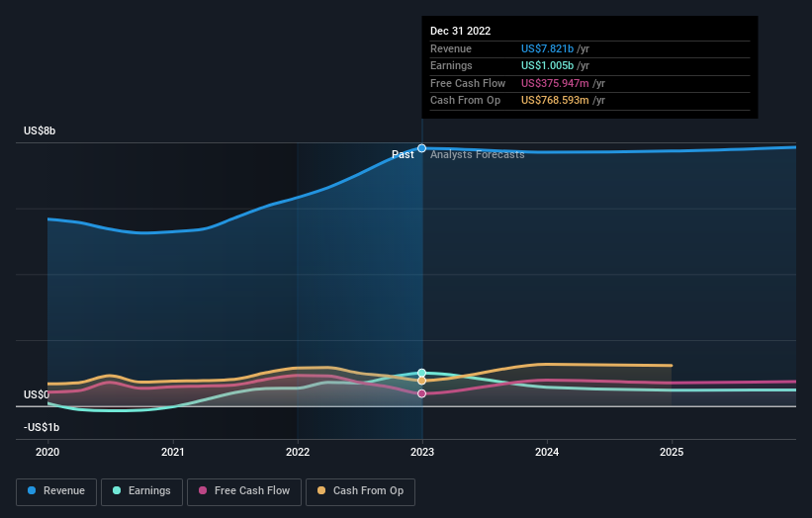Click the Earnings data point marker at 2023
Viewport: 812px width, 518px height.
pos(422,373)
